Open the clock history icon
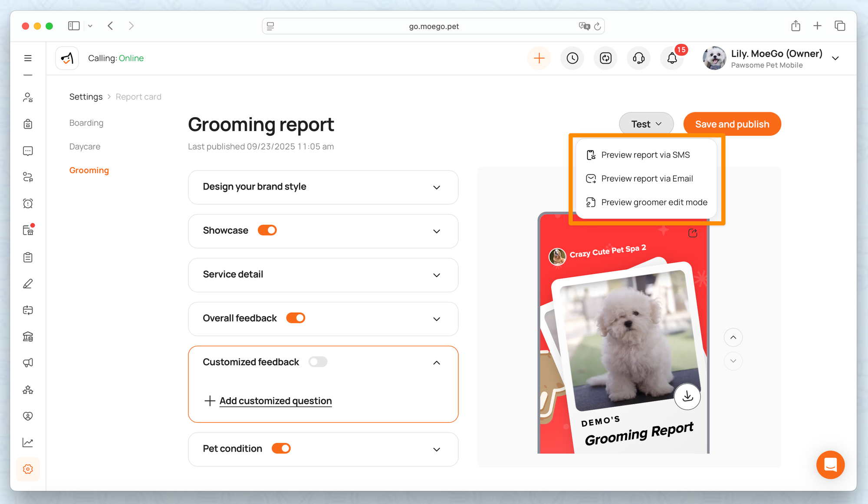This screenshot has height=504, width=868. click(572, 58)
